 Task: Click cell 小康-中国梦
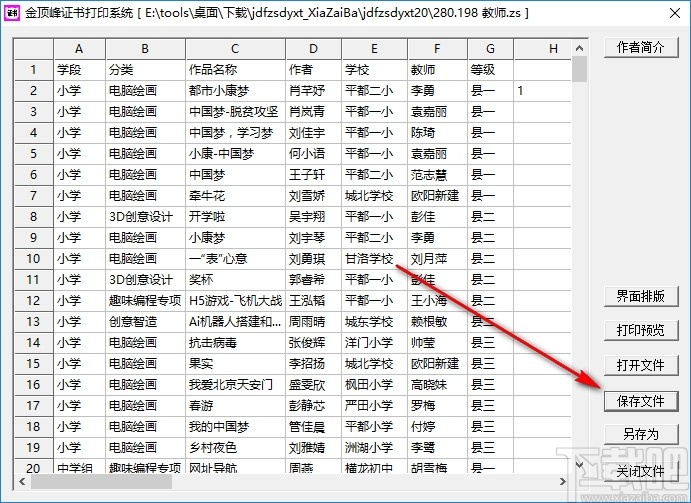[235, 153]
